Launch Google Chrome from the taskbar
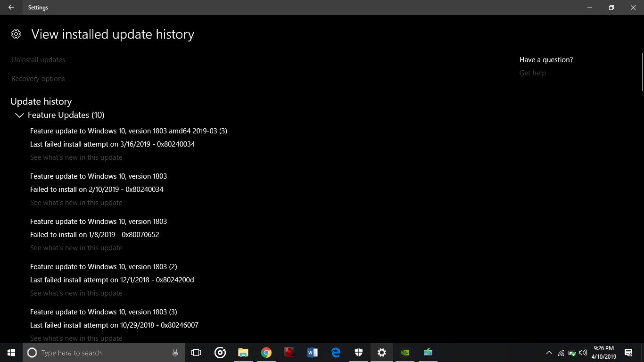644x362 pixels. pos(266,353)
